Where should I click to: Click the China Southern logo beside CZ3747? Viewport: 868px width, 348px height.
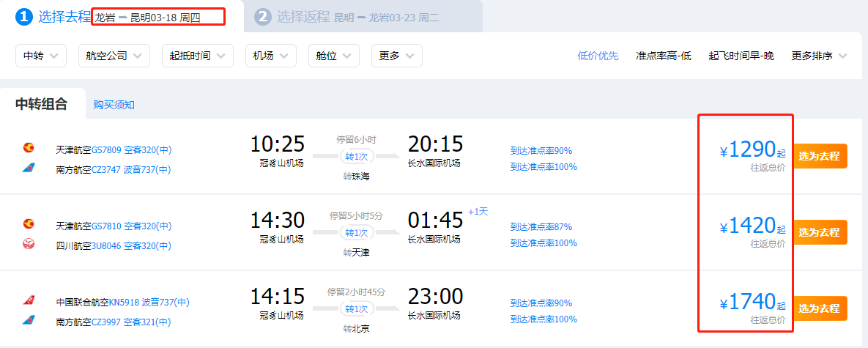tap(28, 168)
